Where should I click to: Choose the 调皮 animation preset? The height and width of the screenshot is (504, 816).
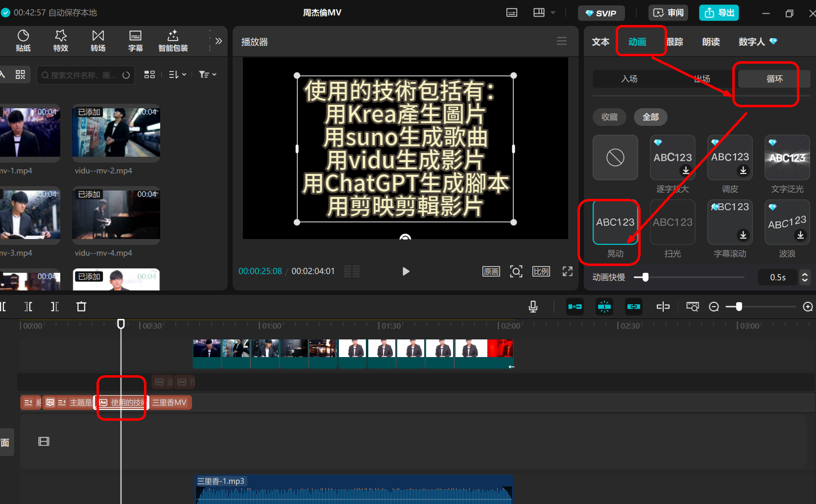click(730, 158)
